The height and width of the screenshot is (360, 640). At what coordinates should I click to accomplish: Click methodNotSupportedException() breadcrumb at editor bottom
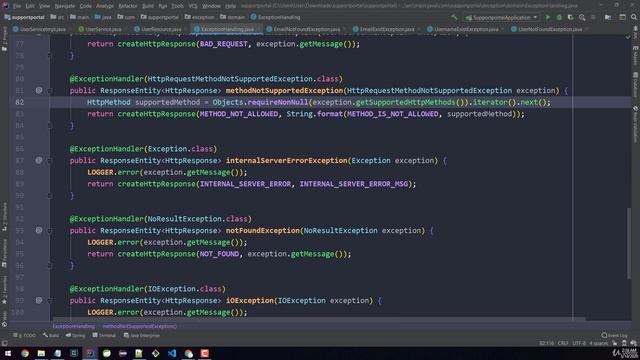coord(140,326)
